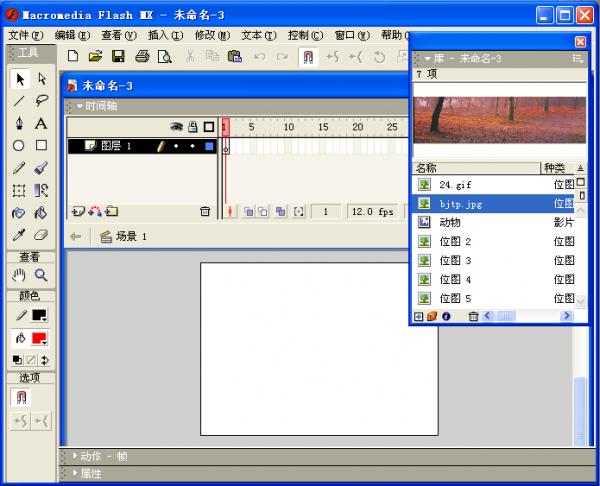Open the 编辑(E) menu
600x486 pixels.
(72, 36)
